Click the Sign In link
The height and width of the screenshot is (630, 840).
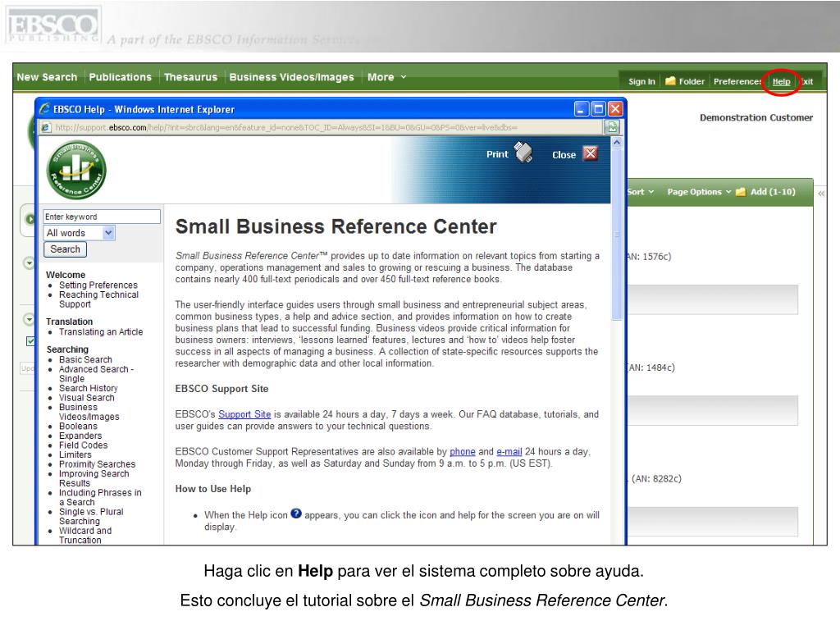pos(641,81)
